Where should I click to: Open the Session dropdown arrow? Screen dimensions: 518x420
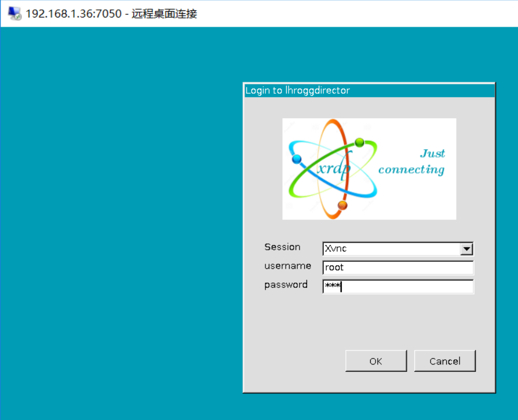(x=466, y=249)
